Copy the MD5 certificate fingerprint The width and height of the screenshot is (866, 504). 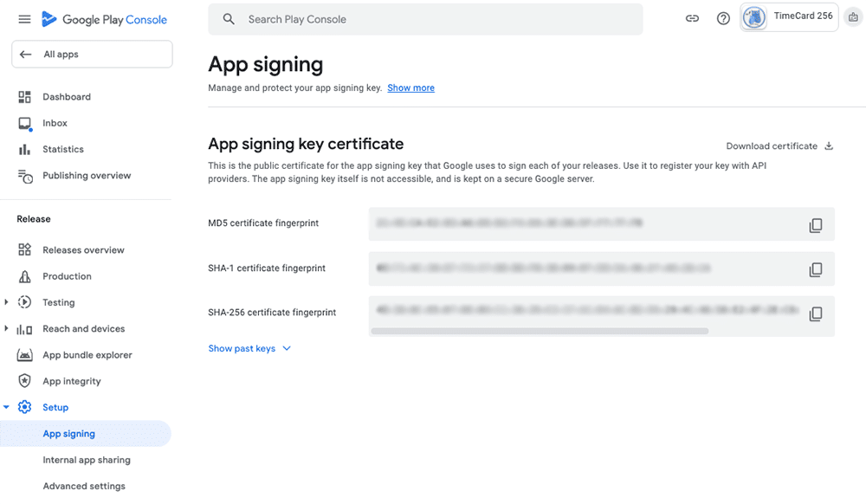click(x=815, y=223)
